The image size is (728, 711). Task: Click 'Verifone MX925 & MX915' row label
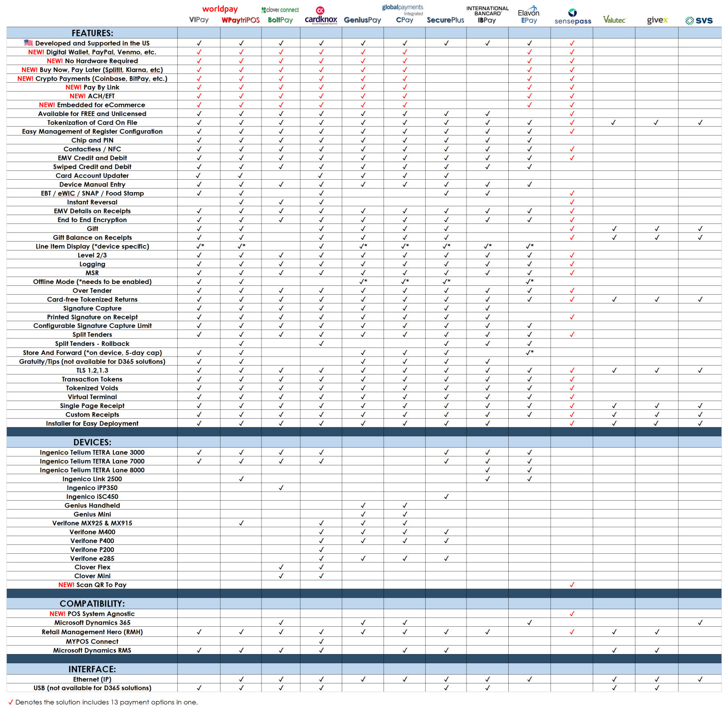(x=92, y=523)
